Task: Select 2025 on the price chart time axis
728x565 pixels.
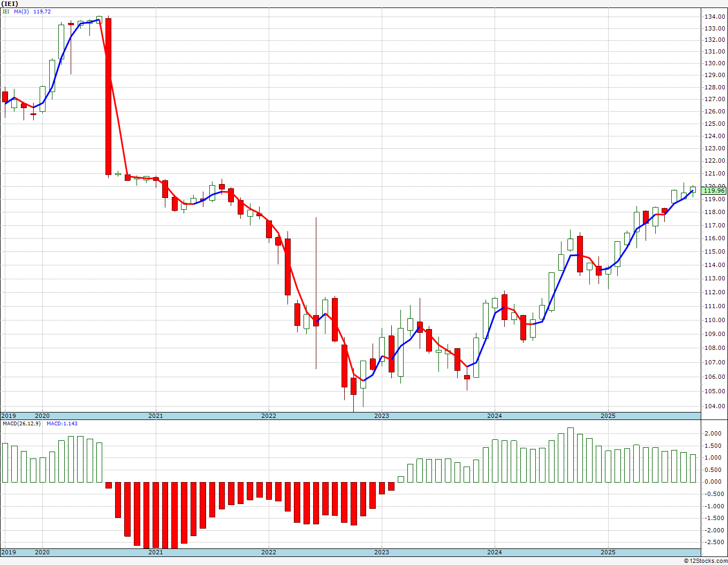Action: pyautogui.click(x=608, y=416)
